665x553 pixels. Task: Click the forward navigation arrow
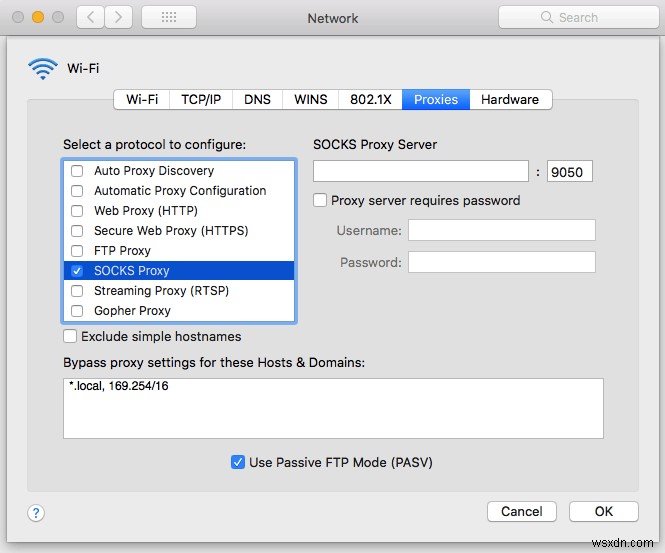click(x=118, y=17)
